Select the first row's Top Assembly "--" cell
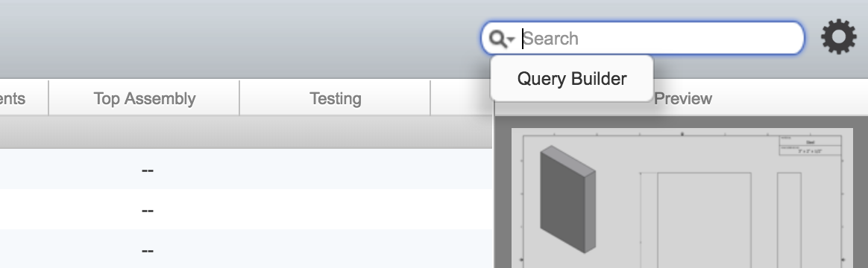The height and width of the screenshot is (268, 868). pos(147,170)
